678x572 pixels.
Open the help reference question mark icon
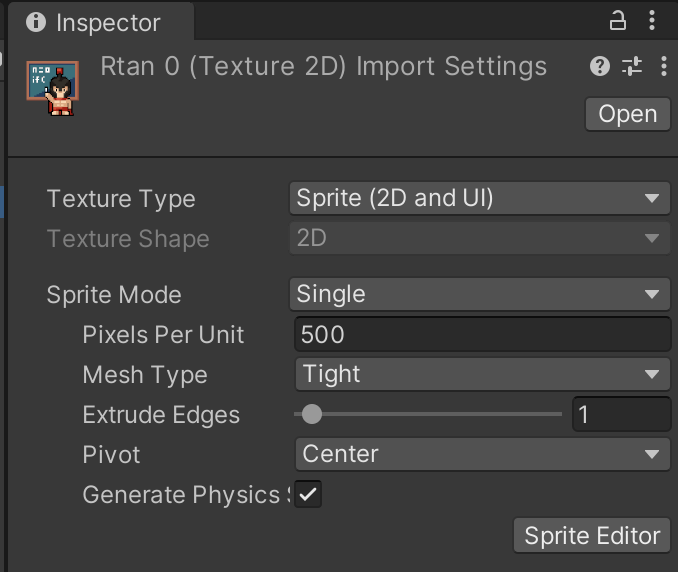point(600,66)
